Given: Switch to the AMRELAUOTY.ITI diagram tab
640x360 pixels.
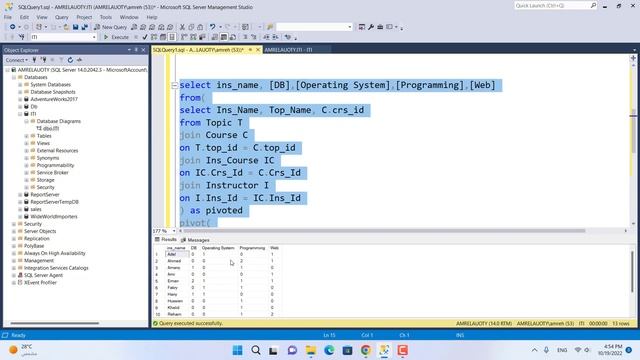Looking at the screenshot, I should tap(288, 50).
